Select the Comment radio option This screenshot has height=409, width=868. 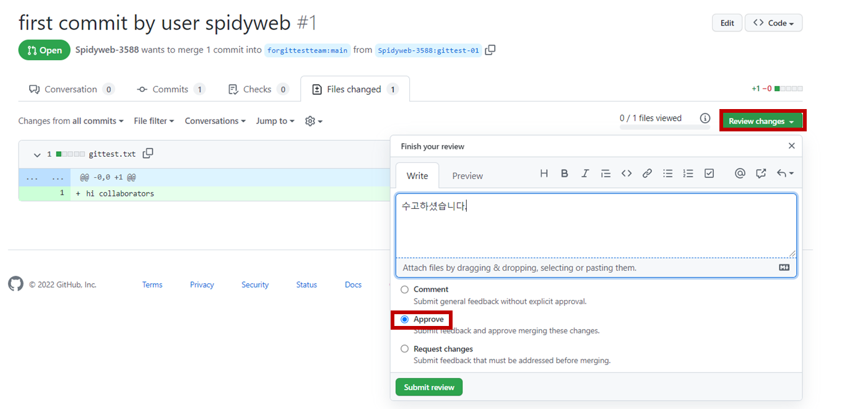tap(404, 289)
